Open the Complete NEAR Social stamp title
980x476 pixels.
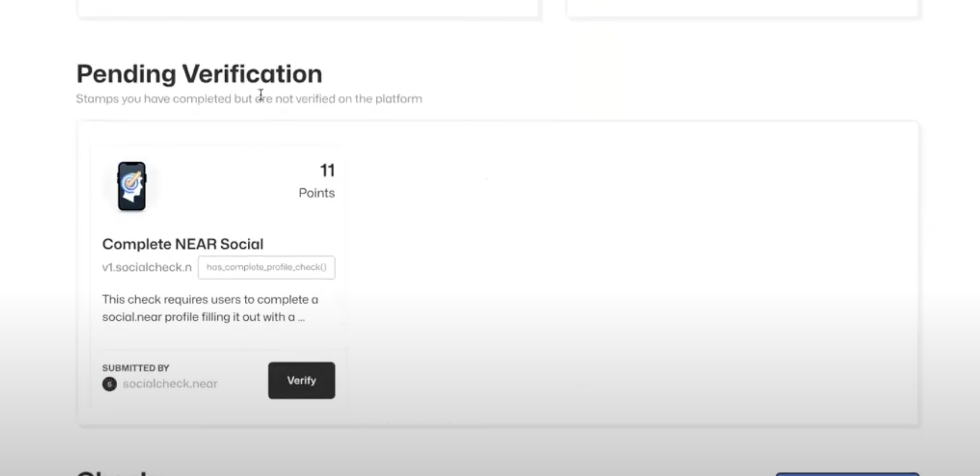tap(183, 244)
